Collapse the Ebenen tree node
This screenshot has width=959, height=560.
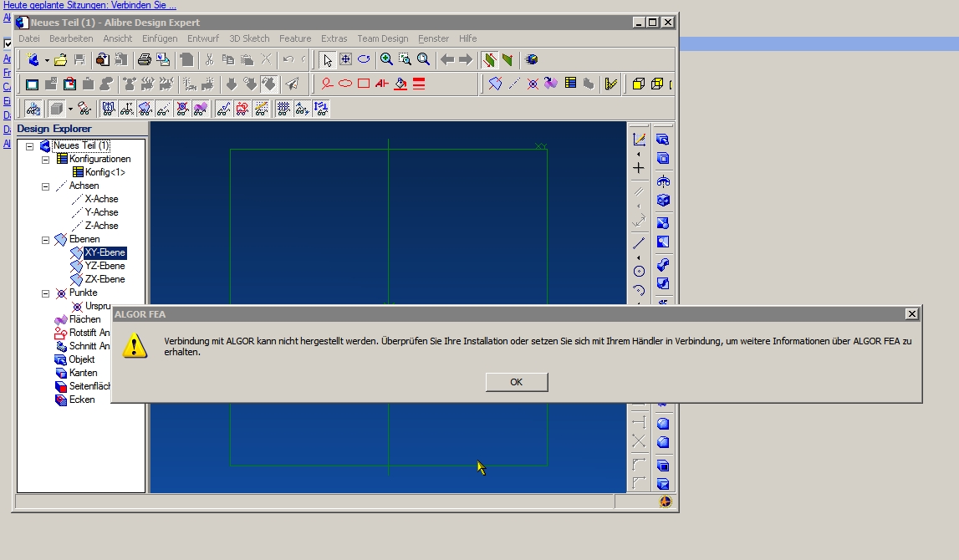(x=45, y=240)
